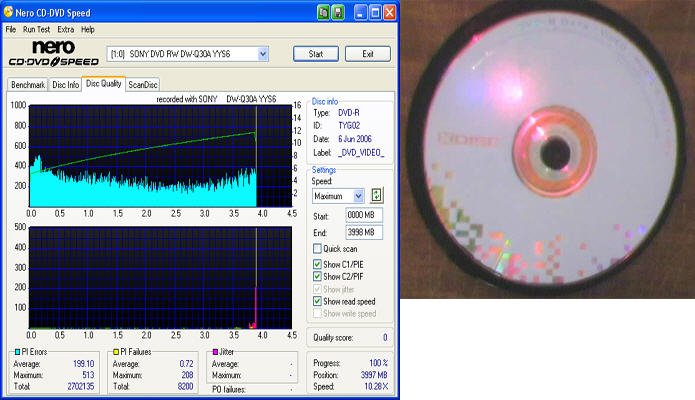Minimize the Nero CD-DVD Speed window

pyautogui.click(x=360, y=12)
